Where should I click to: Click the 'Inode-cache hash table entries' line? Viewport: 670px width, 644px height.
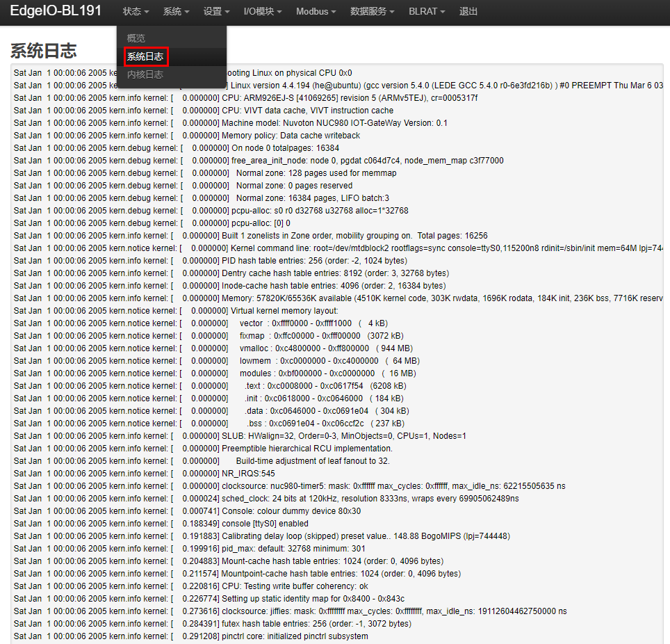230,286
